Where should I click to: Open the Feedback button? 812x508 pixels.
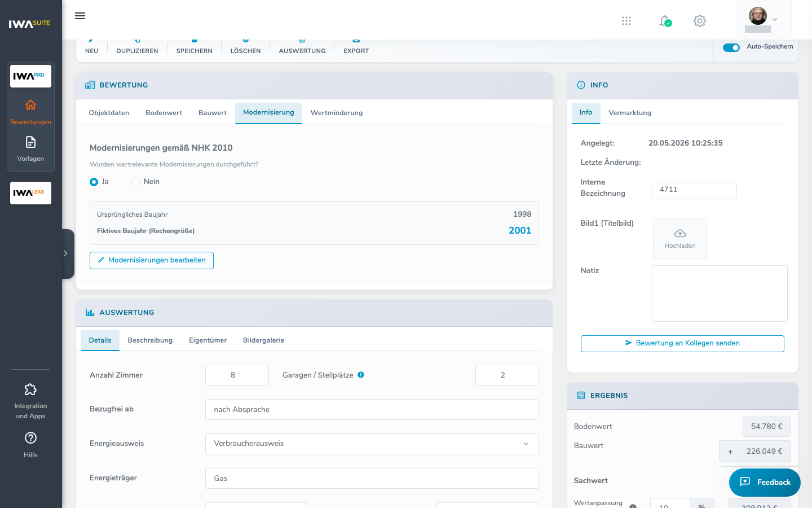765,482
